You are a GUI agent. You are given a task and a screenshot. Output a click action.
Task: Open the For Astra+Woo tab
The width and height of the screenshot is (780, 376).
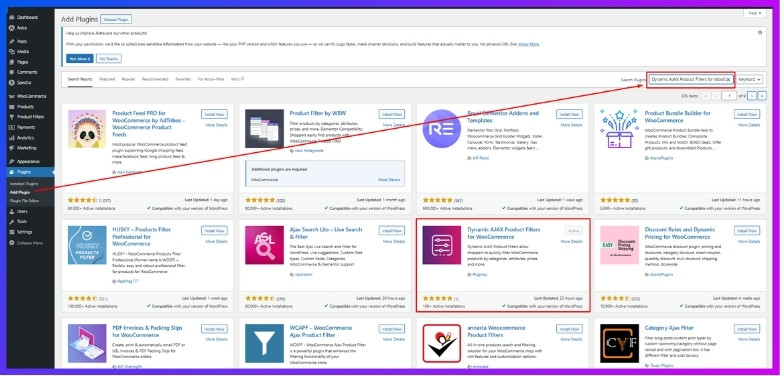[x=210, y=79]
